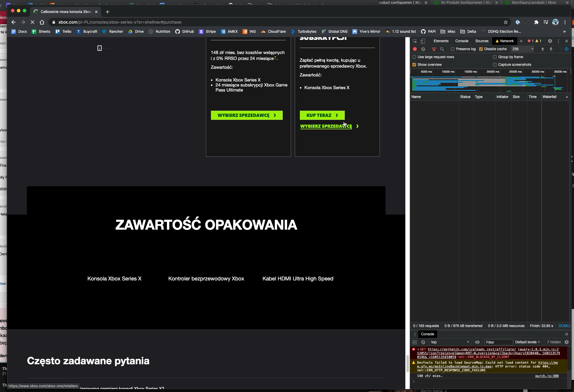Viewport: 574px width, 392px height.
Task: Open the GitHub bookmark
Action: pos(185,32)
